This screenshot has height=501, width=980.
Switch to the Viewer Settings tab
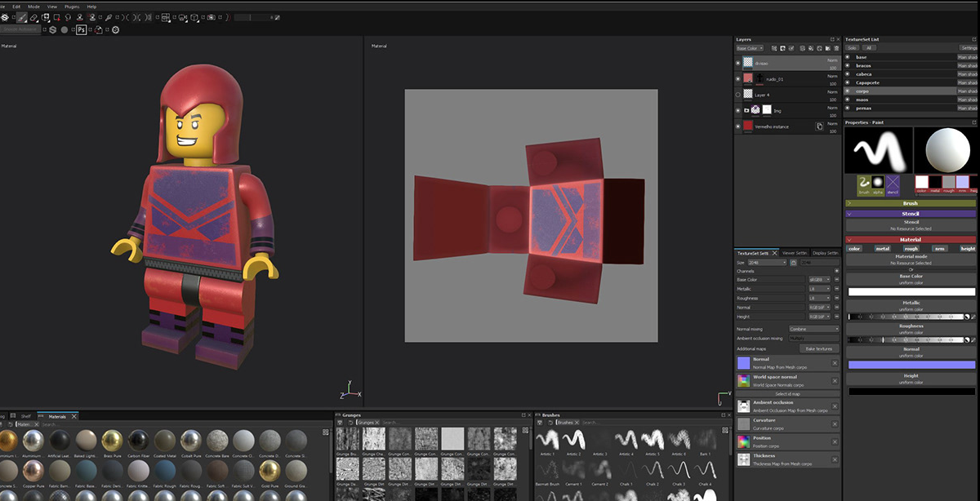[795, 253]
